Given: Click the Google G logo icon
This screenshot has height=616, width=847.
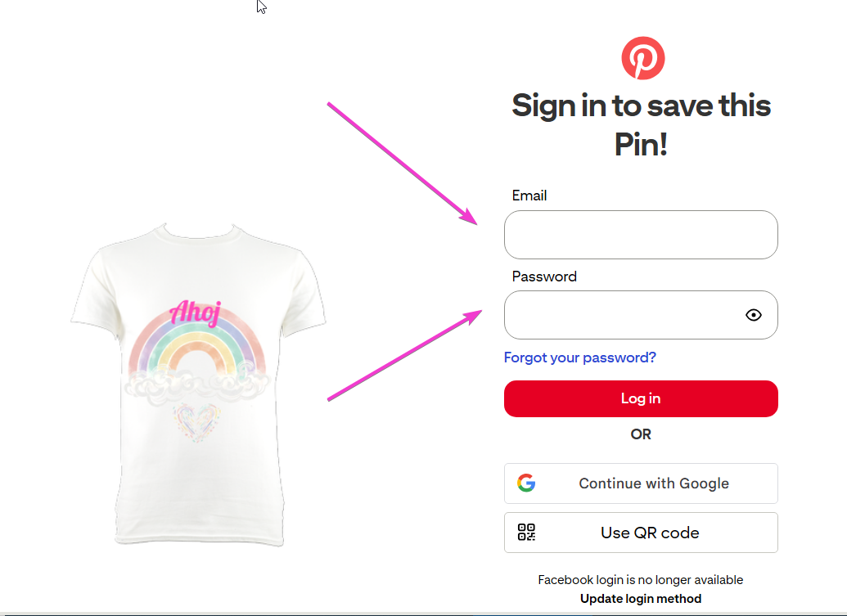Looking at the screenshot, I should [526, 483].
